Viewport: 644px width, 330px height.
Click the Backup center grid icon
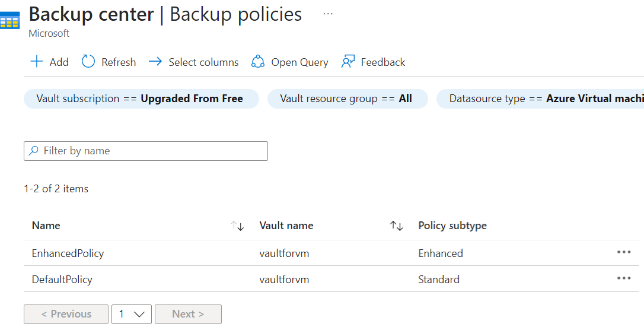(10, 21)
